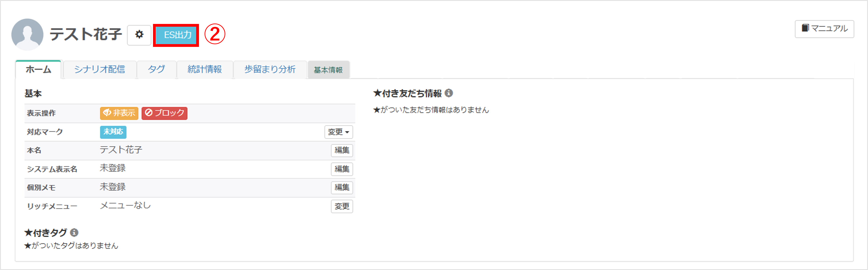Viewport: 868px width, 270px height.
Task: Switch to the シナリオ配信 tab
Action: (x=99, y=69)
